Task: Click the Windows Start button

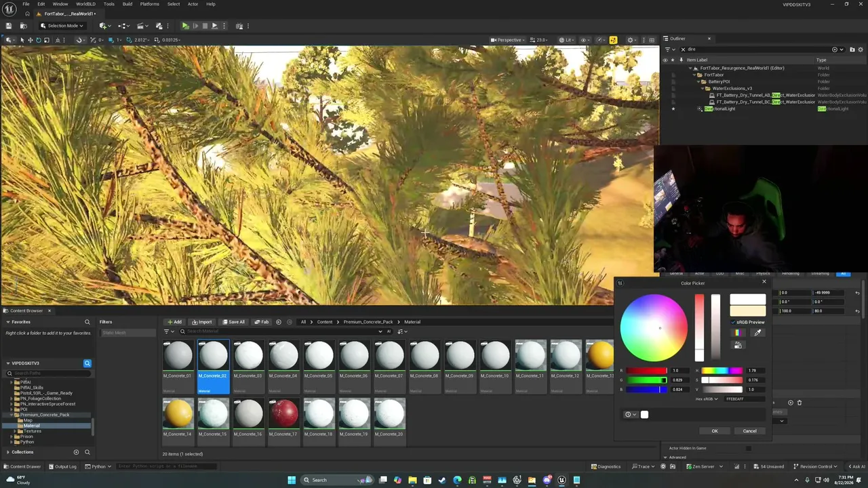Action: point(292,480)
